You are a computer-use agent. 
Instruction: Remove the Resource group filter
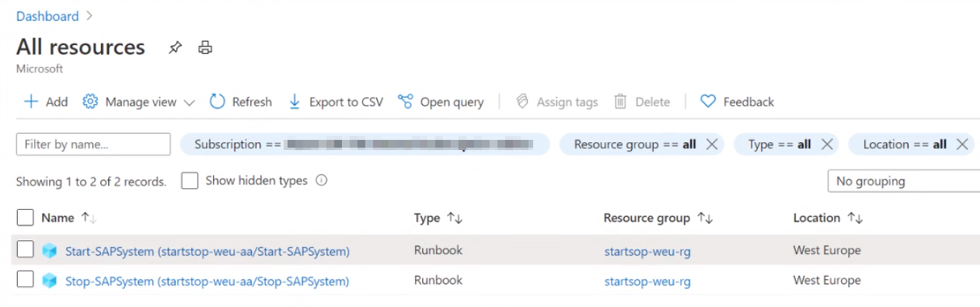711,145
